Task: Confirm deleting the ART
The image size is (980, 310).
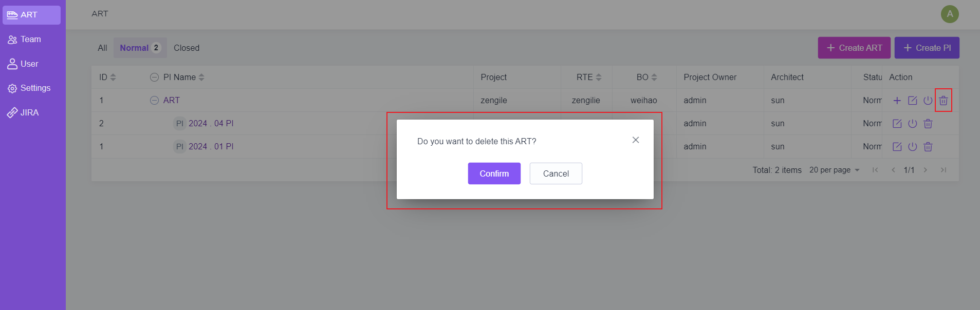Action: coord(494,173)
